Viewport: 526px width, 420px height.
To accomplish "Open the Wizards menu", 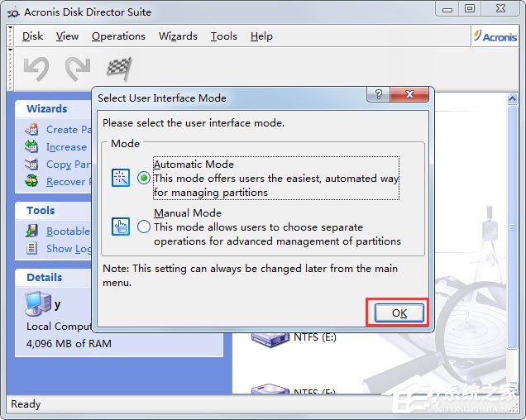I will tap(178, 36).
